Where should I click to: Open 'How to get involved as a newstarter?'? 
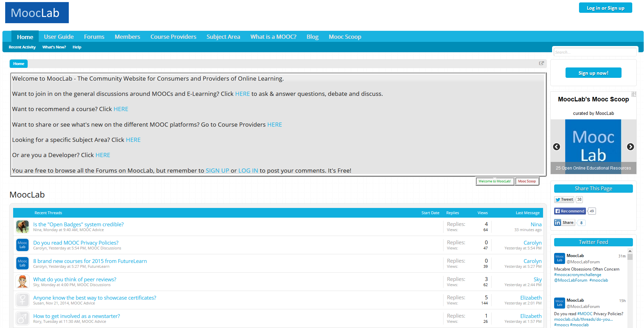76,316
